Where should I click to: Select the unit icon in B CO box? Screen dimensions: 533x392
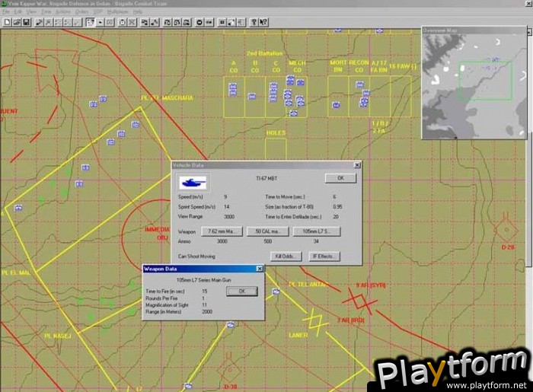pyautogui.click(x=252, y=97)
